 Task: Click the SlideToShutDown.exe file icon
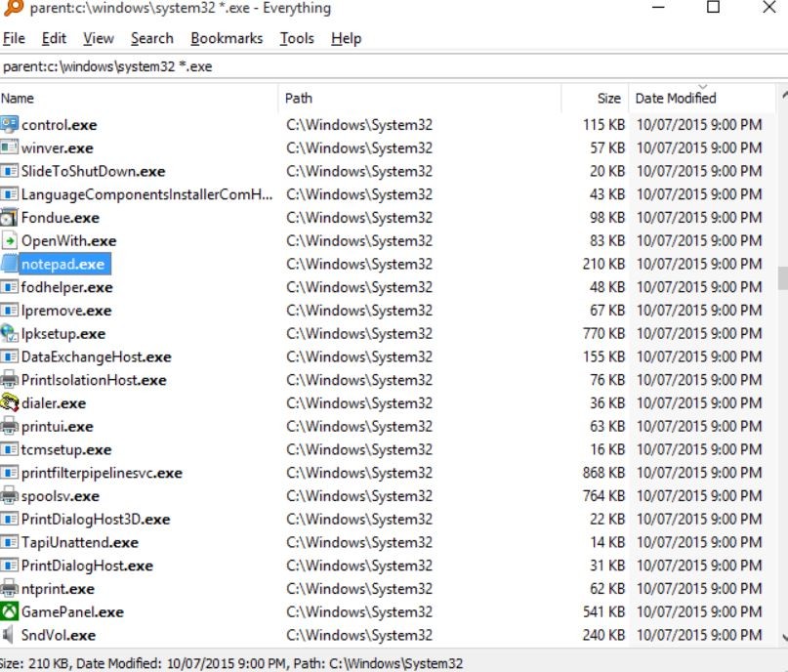coord(9,171)
